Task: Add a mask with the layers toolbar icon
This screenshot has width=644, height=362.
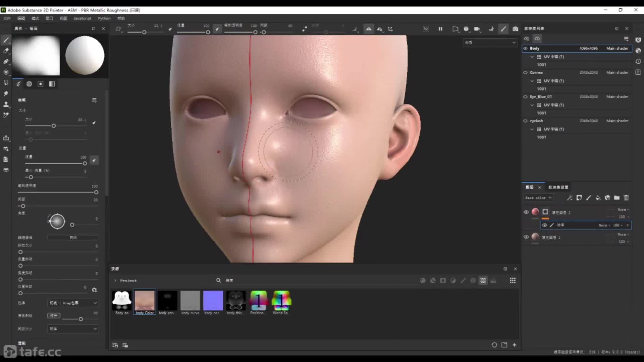Action: [579, 198]
